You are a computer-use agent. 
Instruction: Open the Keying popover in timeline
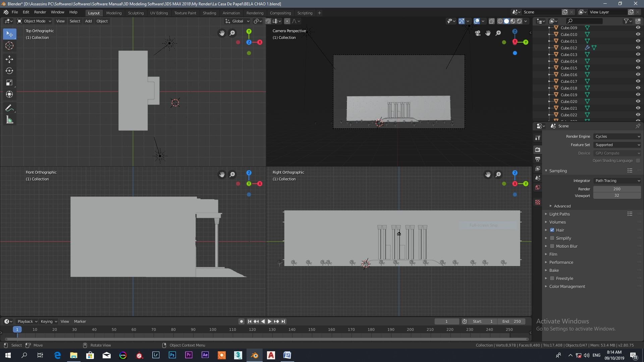(x=49, y=321)
